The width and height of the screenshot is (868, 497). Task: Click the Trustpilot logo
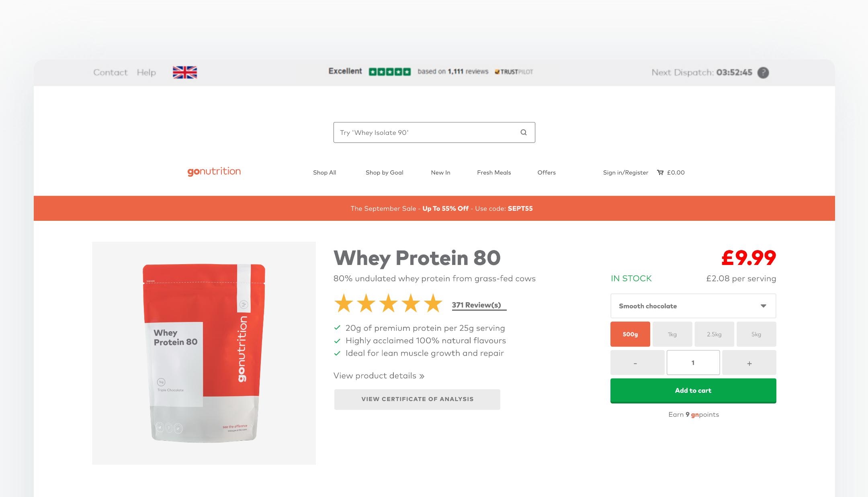click(514, 72)
